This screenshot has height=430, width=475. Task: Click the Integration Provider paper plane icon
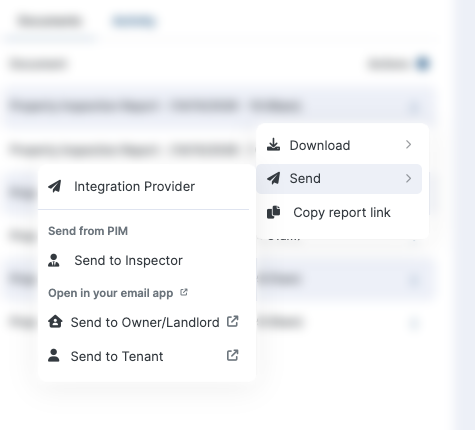coord(55,186)
